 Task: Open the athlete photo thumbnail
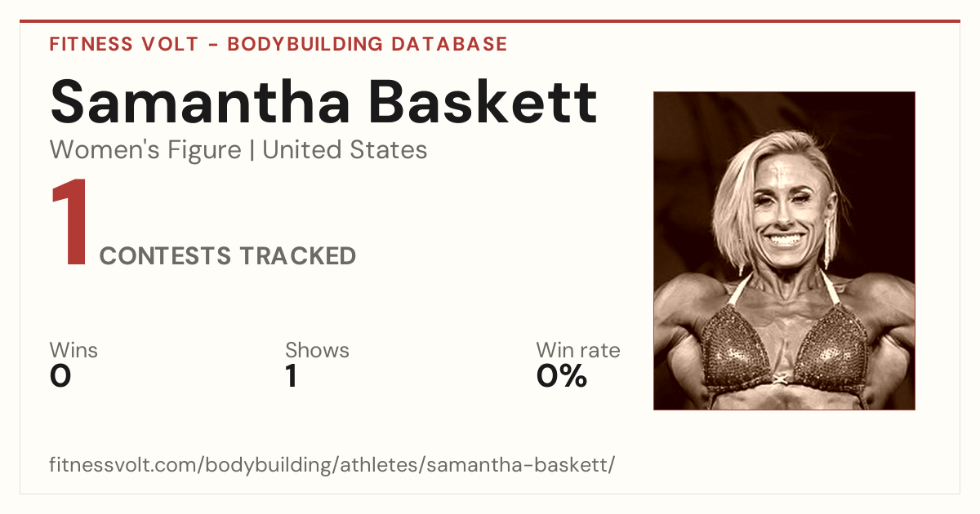pos(784,250)
